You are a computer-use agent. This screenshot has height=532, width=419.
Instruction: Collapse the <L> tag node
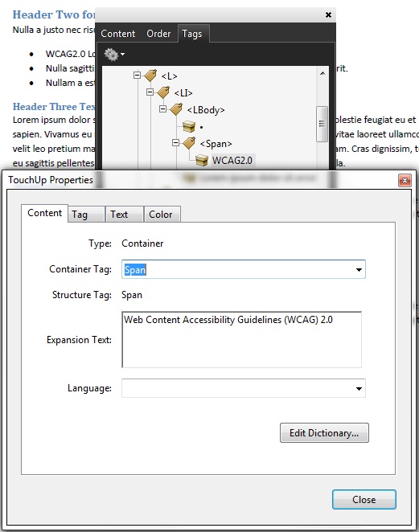138,75
